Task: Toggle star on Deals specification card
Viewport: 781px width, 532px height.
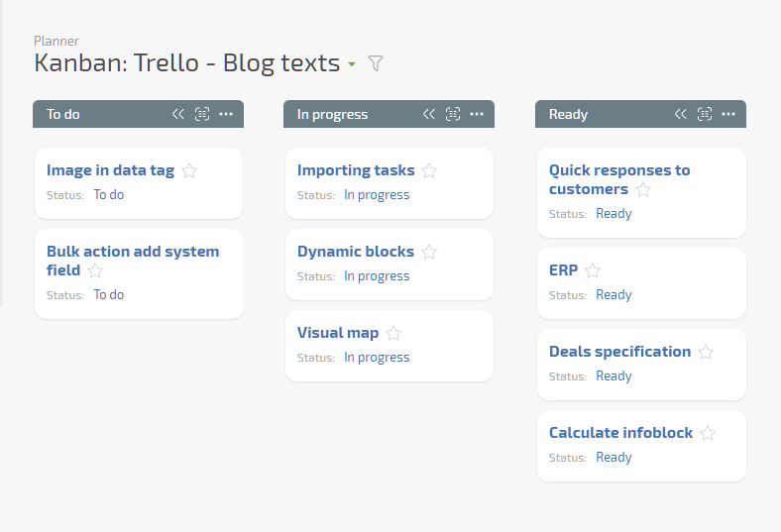Action: (706, 352)
